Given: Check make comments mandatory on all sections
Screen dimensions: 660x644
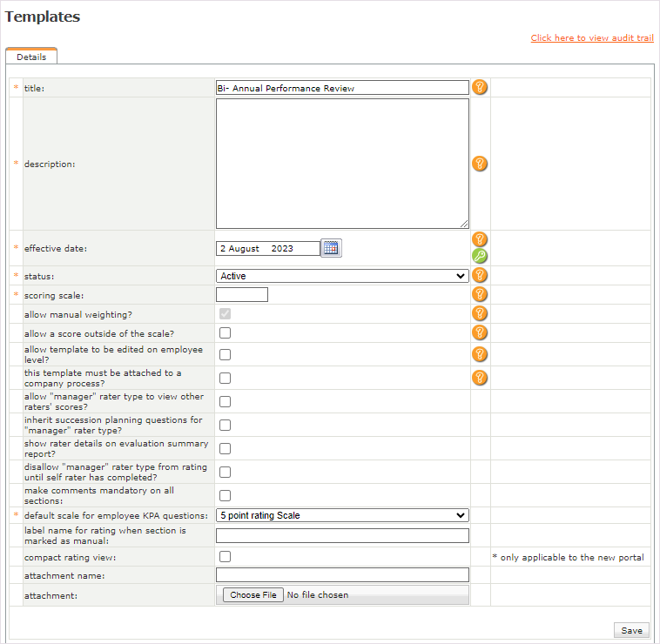Looking at the screenshot, I should tap(225, 495).
